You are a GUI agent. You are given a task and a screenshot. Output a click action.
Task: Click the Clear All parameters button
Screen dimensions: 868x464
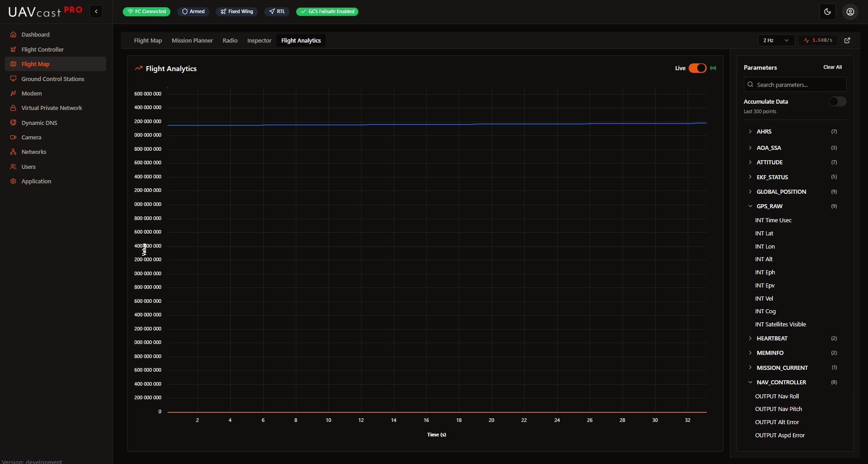click(x=833, y=67)
